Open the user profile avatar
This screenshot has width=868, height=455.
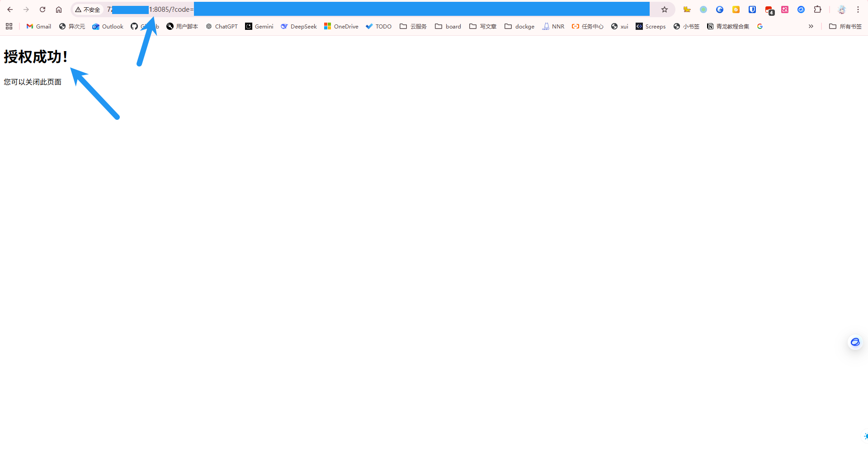pyautogui.click(x=841, y=9)
